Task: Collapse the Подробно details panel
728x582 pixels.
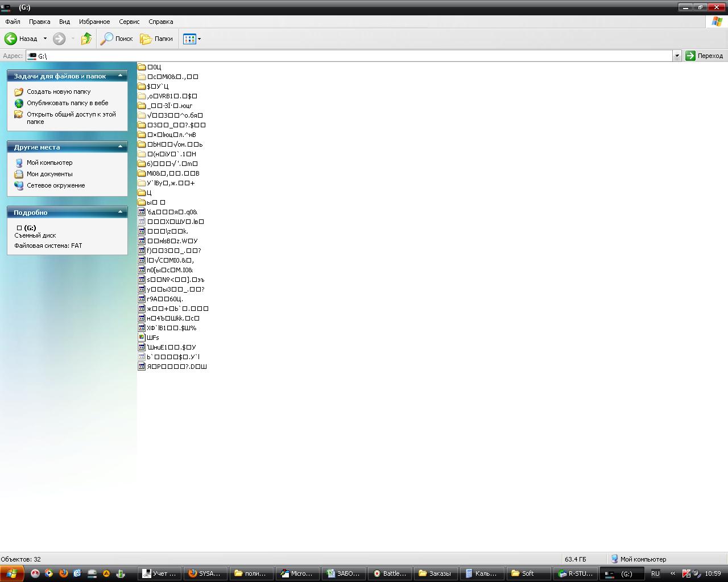Action: [x=120, y=212]
